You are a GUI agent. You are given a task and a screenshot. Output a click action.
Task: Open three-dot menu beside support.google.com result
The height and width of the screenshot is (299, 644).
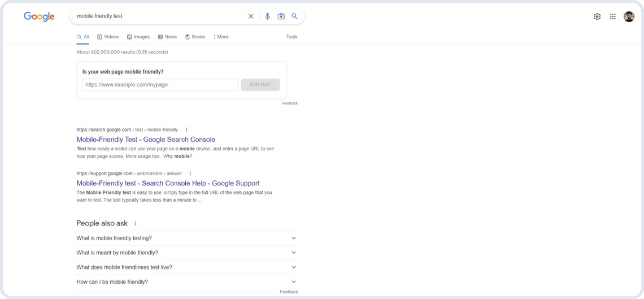pyautogui.click(x=190, y=174)
